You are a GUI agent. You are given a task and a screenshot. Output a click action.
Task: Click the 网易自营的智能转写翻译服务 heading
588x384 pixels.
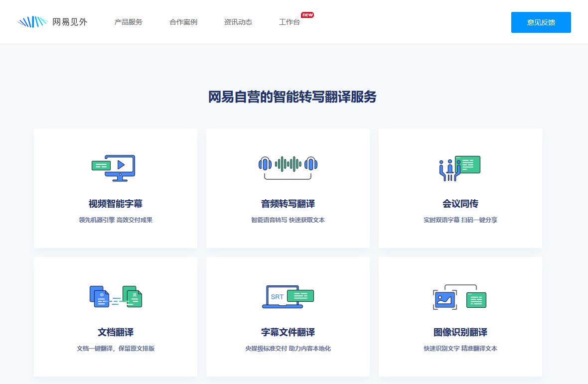pos(293,97)
